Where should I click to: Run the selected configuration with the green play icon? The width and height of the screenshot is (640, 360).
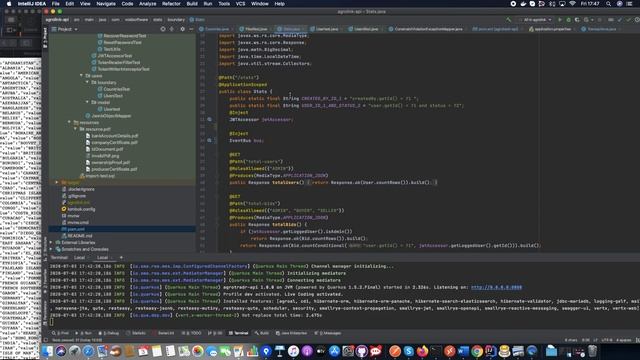pos(560,20)
